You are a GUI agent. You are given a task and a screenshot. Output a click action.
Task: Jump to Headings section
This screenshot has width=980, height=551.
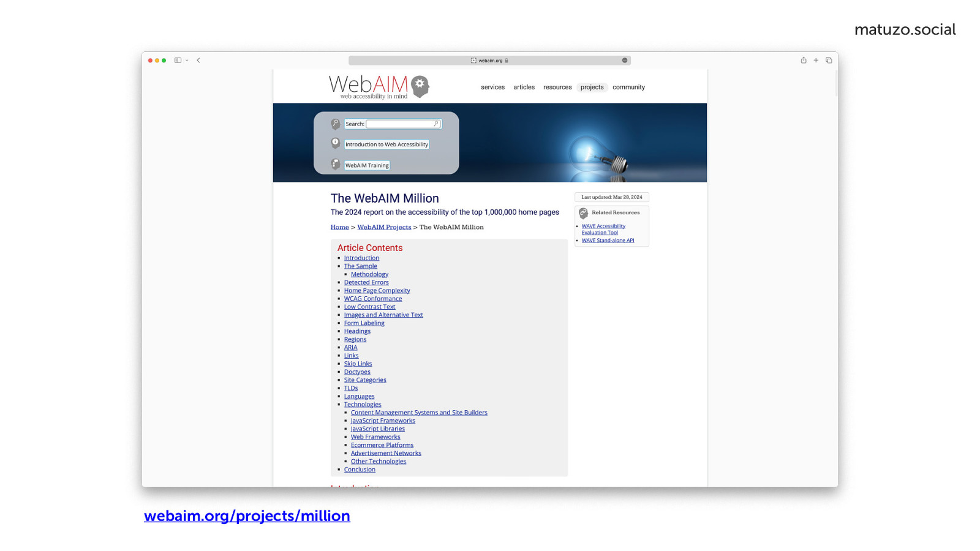[357, 331]
